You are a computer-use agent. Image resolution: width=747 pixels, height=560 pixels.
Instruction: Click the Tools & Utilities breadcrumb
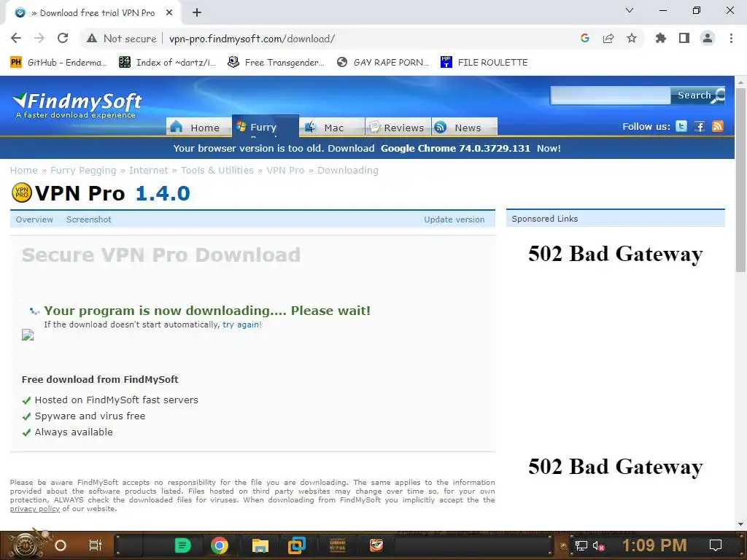(217, 170)
